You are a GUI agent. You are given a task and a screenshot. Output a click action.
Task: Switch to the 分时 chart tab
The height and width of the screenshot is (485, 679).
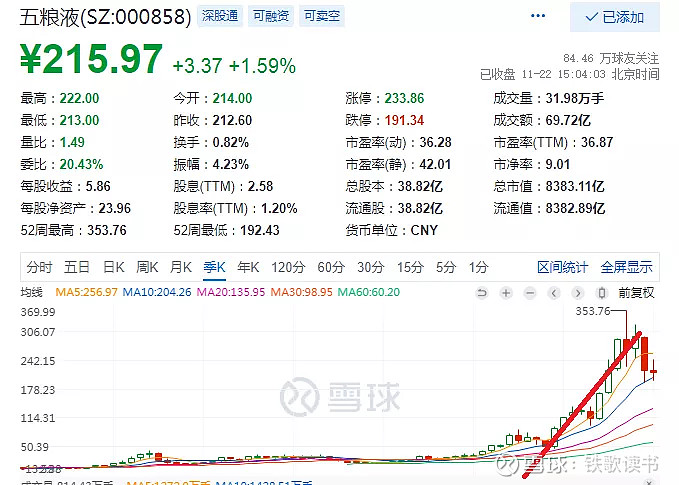coord(39,267)
